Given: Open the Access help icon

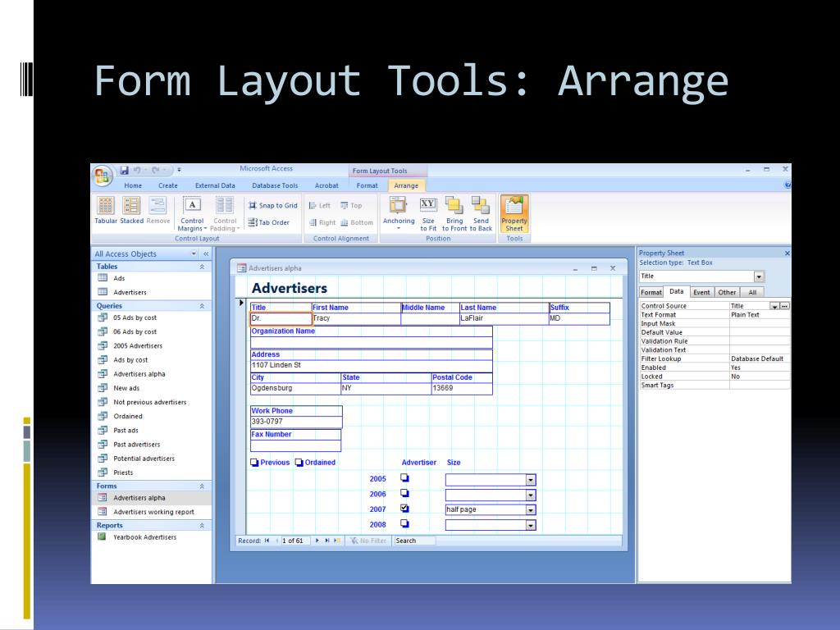Looking at the screenshot, I should click(x=787, y=185).
